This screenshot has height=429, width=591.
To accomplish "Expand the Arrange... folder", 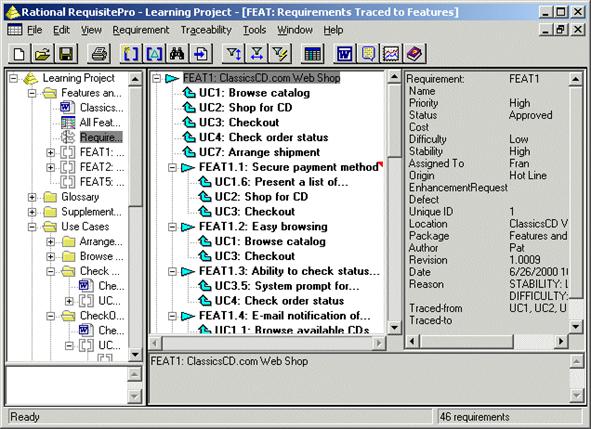I will [51, 241].
